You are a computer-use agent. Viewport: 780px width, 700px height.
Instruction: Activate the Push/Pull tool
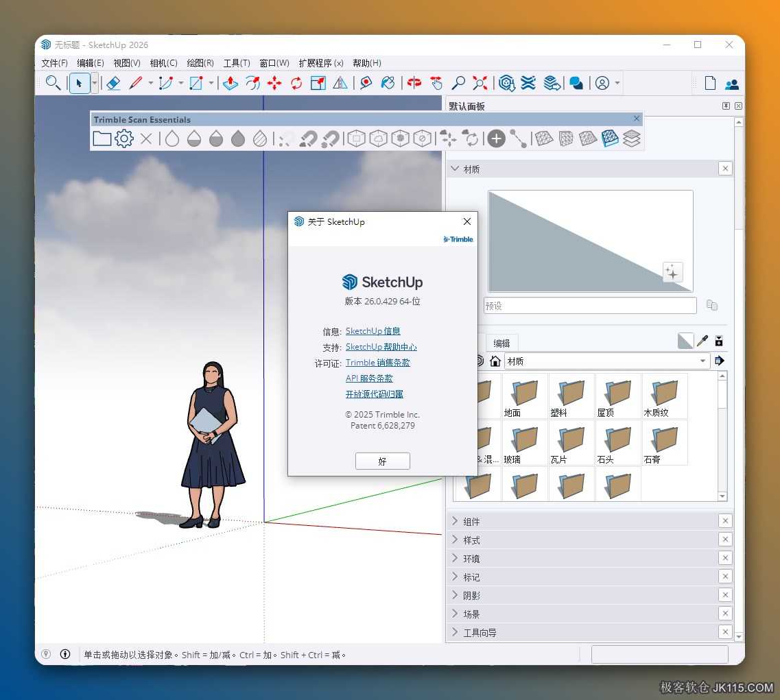click(230, 83)
